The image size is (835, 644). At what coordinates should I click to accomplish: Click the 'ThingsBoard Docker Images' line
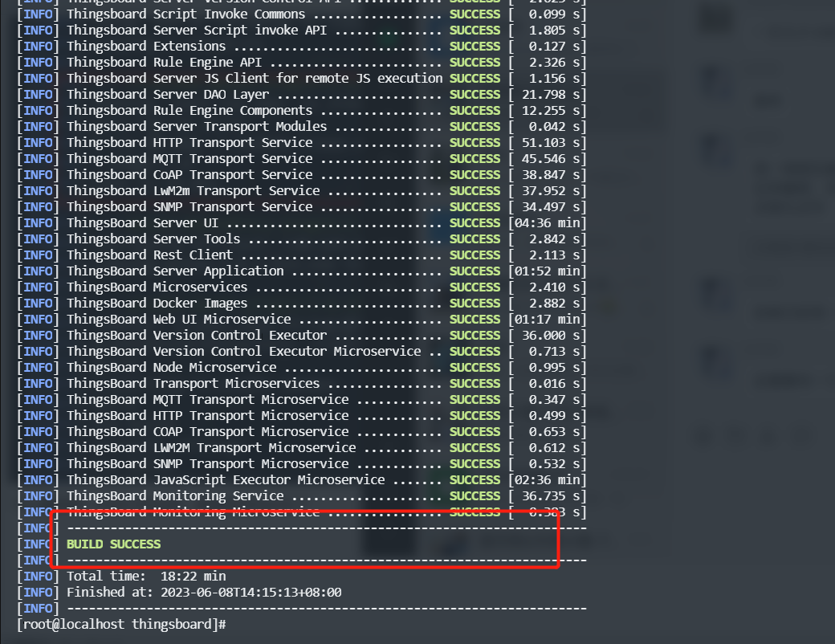301,303
